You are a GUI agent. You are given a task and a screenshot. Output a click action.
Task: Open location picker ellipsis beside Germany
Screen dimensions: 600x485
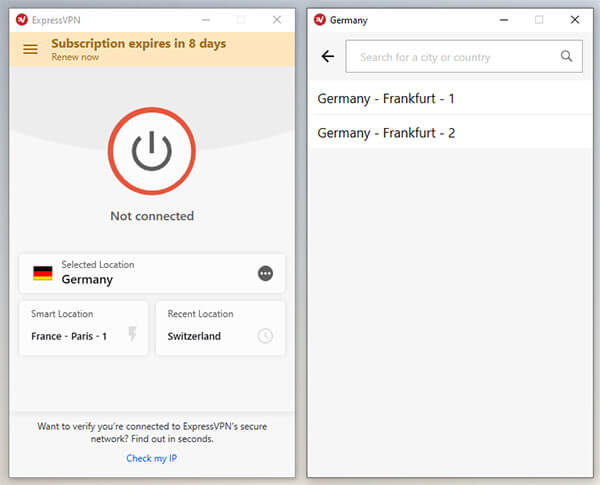265,273
